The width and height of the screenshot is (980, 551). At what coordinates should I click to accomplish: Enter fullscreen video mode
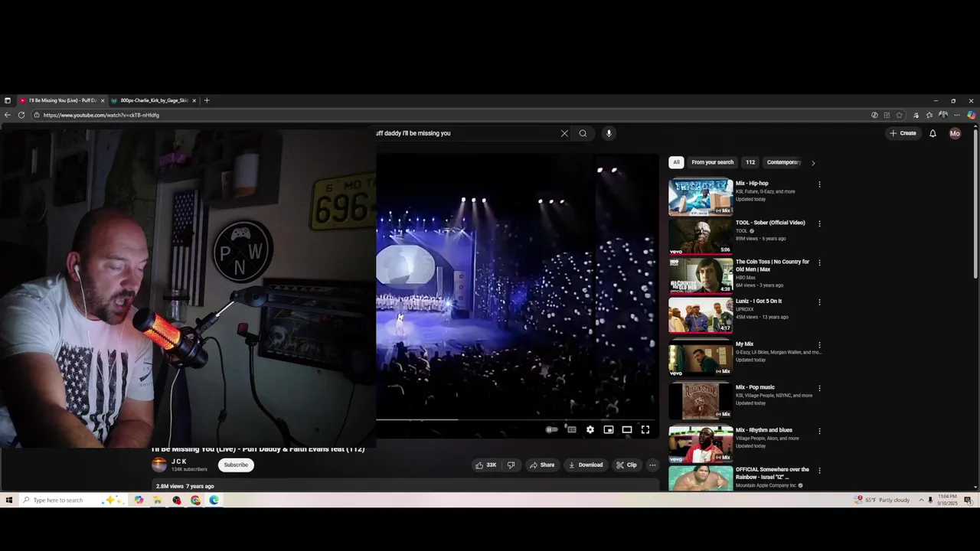(645, 429)
